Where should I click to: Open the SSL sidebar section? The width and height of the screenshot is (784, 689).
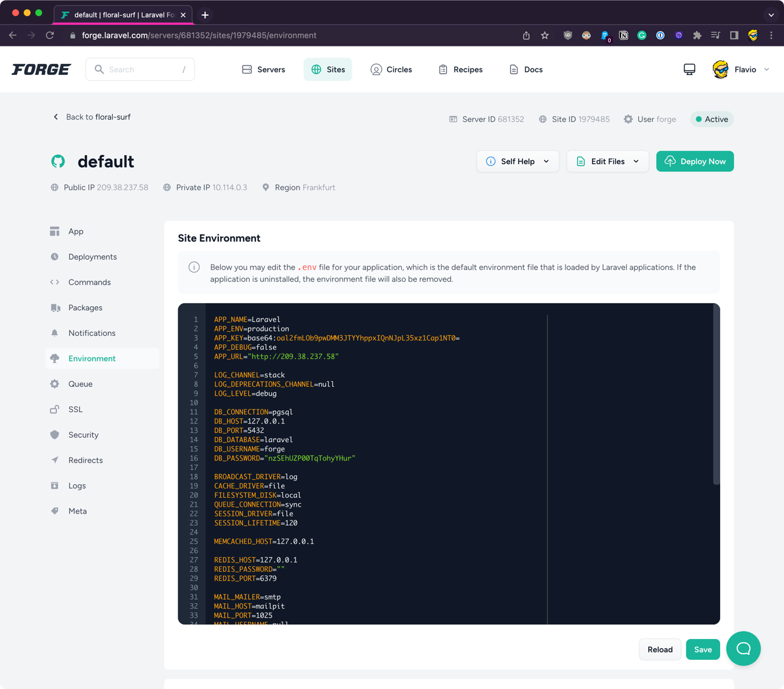[75, 410]
